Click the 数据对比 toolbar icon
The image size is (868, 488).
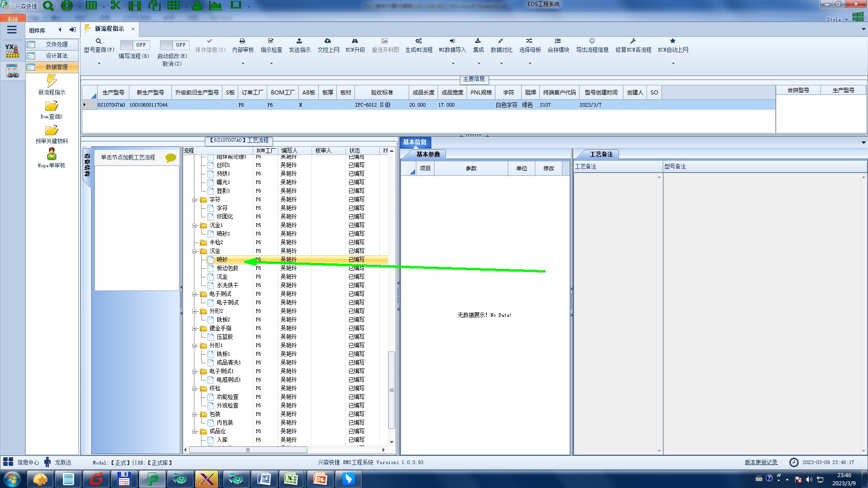[x=501, y=41]
